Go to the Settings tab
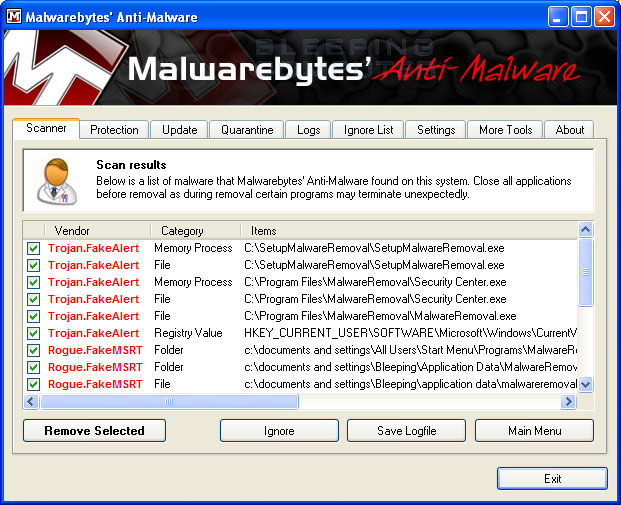The width and height of the screenshot is (621, 505). click(x=436, y=130)
